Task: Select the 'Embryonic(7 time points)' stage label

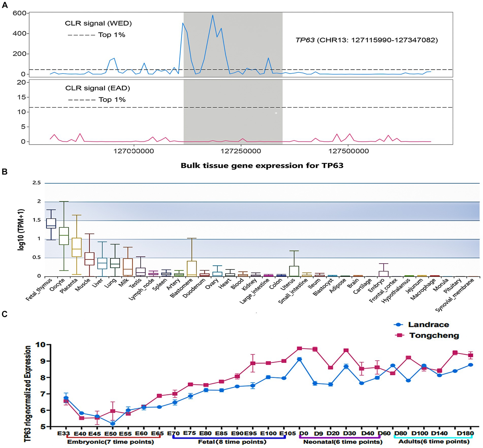Action: coord(110,442)
